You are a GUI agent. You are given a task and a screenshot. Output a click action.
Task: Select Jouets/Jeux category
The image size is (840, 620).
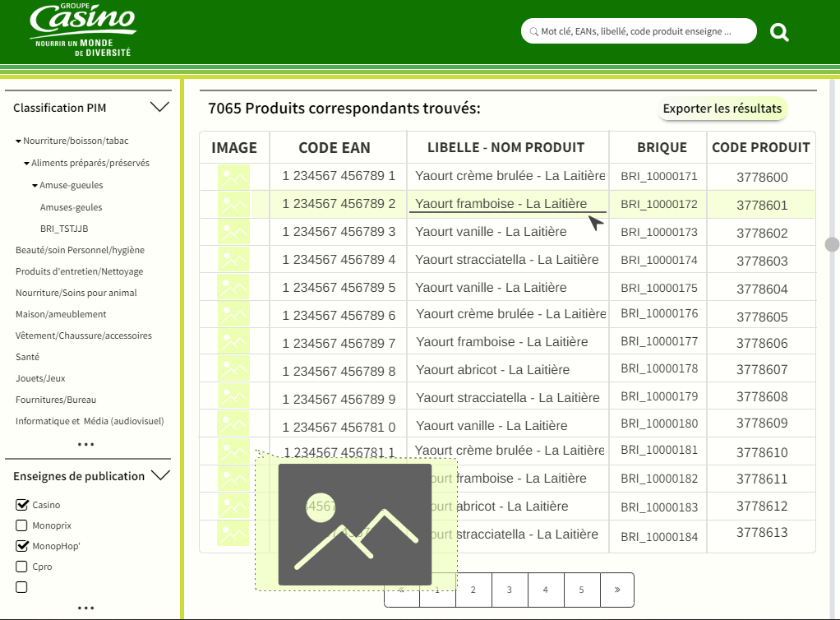click(40, 378)
